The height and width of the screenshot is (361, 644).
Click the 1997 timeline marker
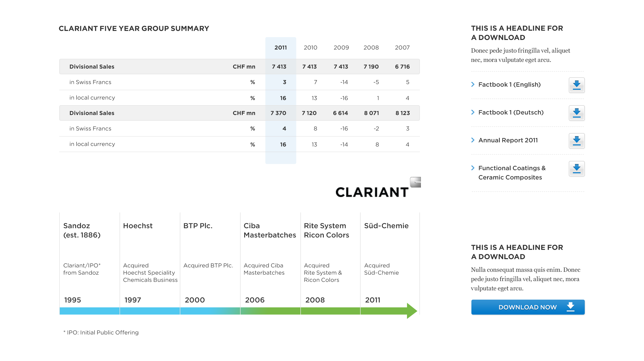click(x=133, y=300)
